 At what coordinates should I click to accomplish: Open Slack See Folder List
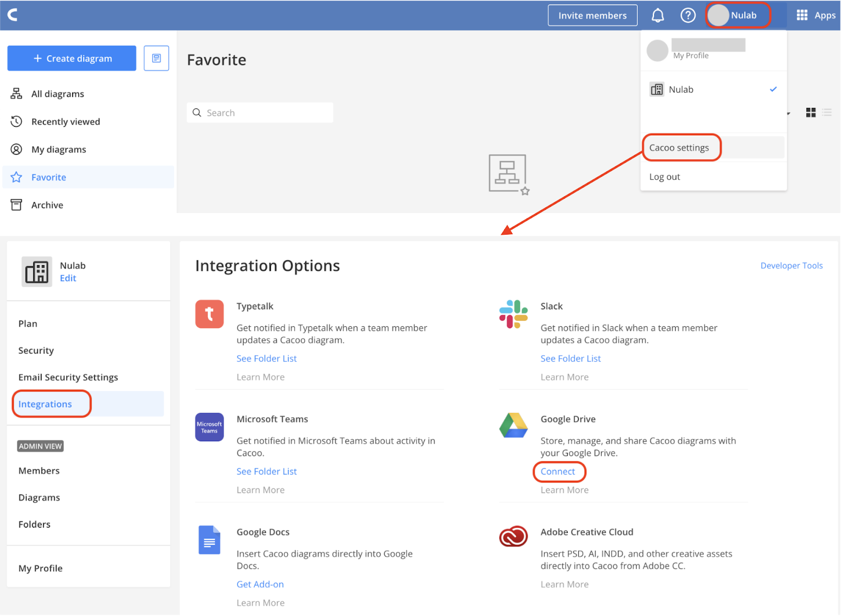570,358
